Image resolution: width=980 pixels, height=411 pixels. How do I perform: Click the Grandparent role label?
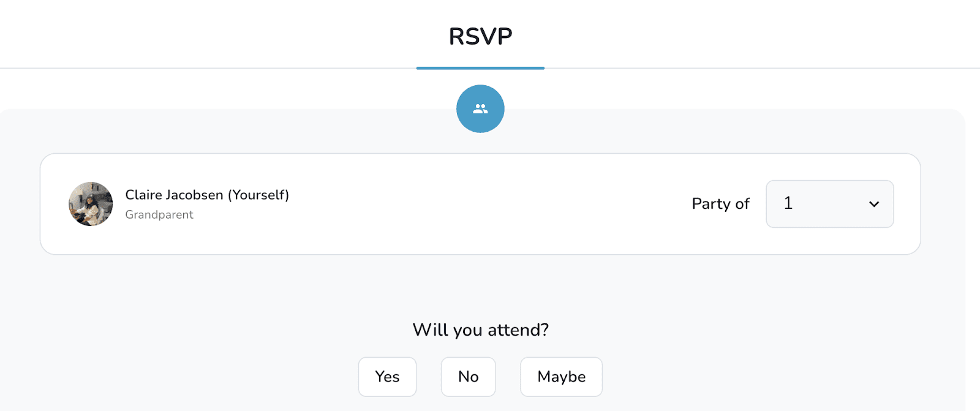point(159,214)
